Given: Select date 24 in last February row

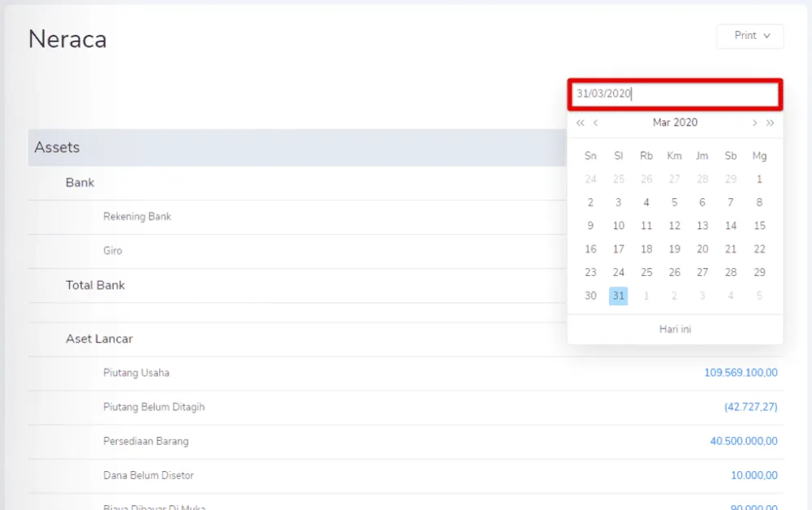Looking at the screenshot, I should click(590, 179).
